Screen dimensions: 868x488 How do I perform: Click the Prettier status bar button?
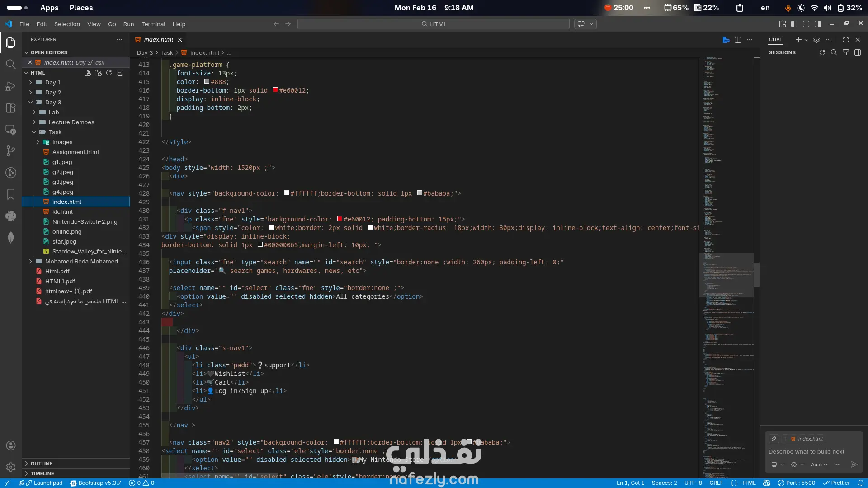[837, 483]
